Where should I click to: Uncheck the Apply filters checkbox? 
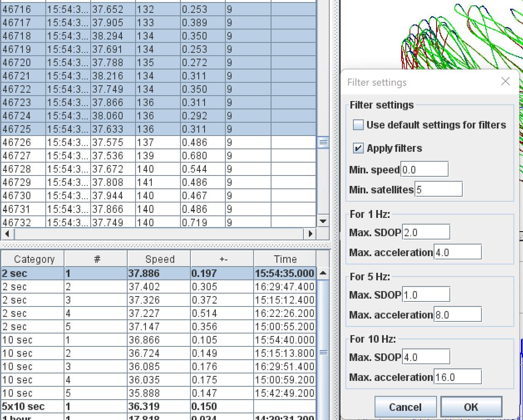[x=358, y=148]
